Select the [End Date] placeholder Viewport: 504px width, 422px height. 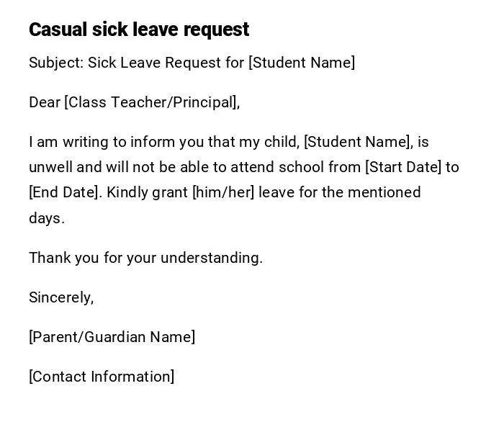pos(63,192)
